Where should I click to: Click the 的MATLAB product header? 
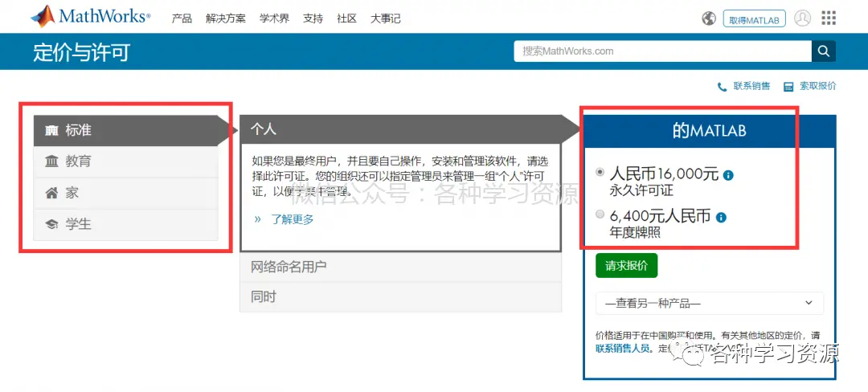[x=709, y=131]
